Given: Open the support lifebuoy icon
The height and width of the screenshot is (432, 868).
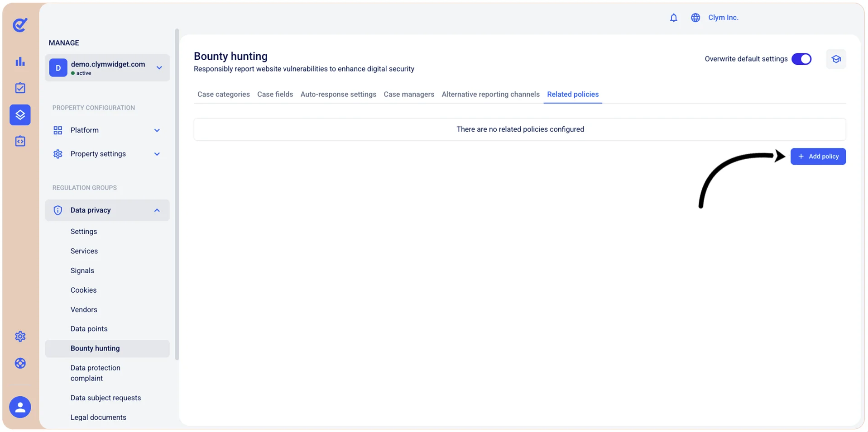Looking at the screenshot, I should 20,363.
